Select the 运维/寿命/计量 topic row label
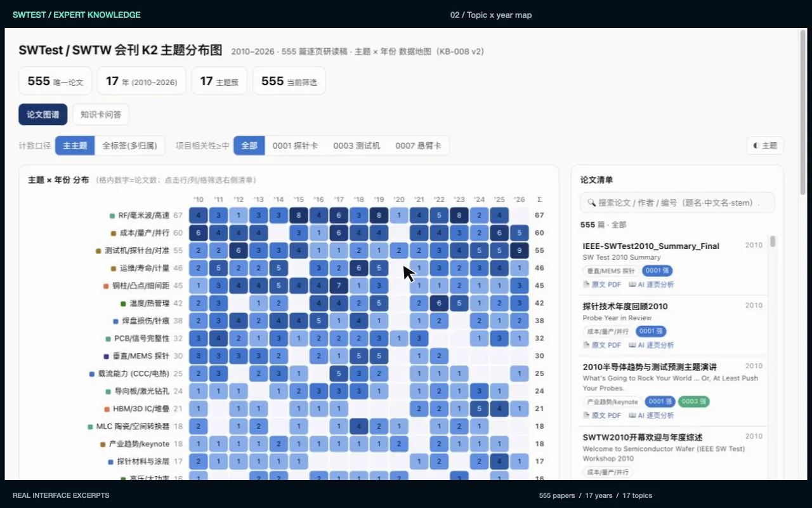This screenshot has height=508, width=812. coord(145,269)
